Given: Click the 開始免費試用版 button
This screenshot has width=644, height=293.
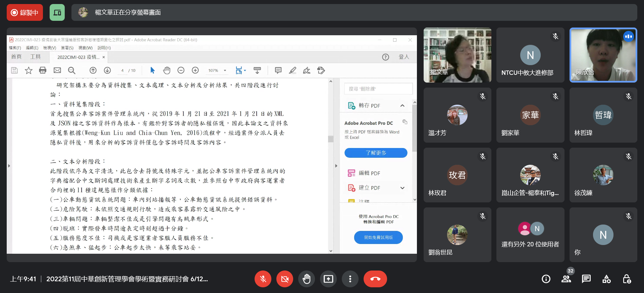Looking at the screenshot, I should point(378,237).
